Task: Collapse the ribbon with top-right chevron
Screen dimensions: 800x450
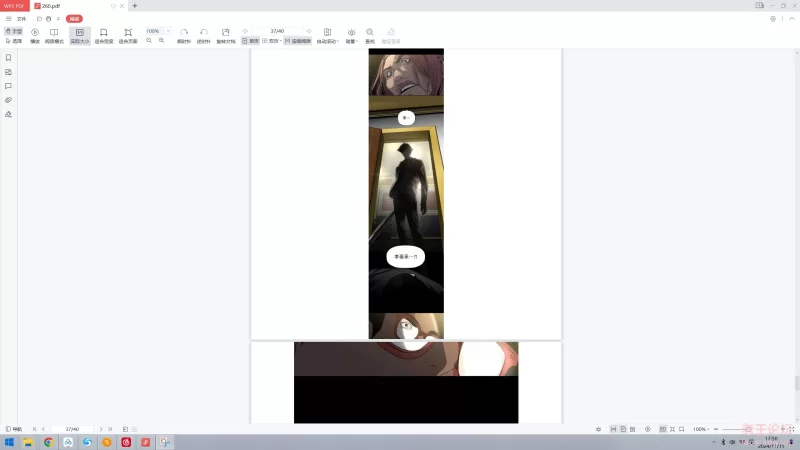Action: (792, 19)
